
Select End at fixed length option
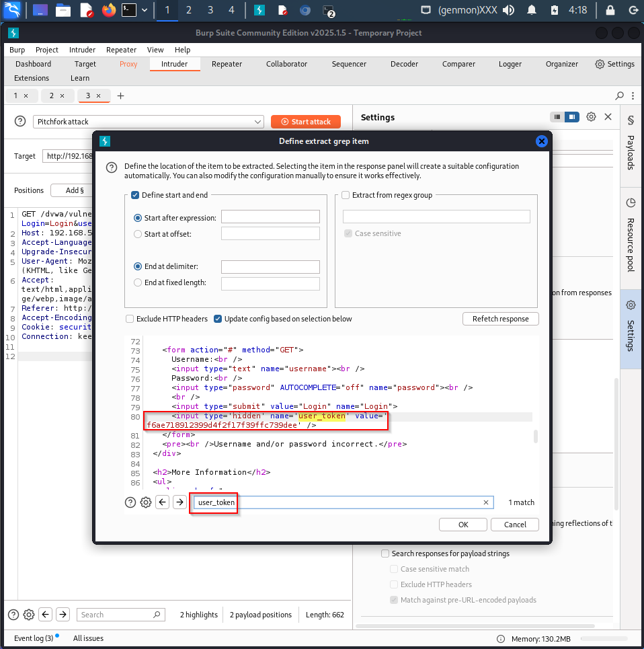138,283
